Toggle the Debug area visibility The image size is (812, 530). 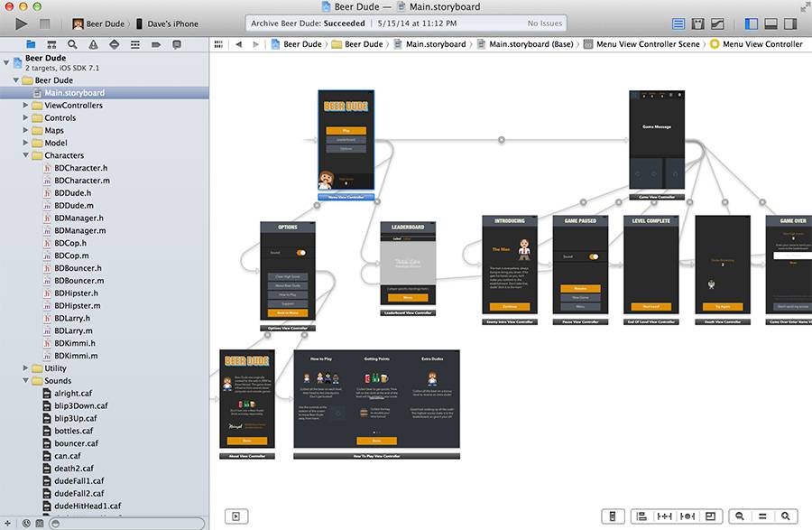770,23
